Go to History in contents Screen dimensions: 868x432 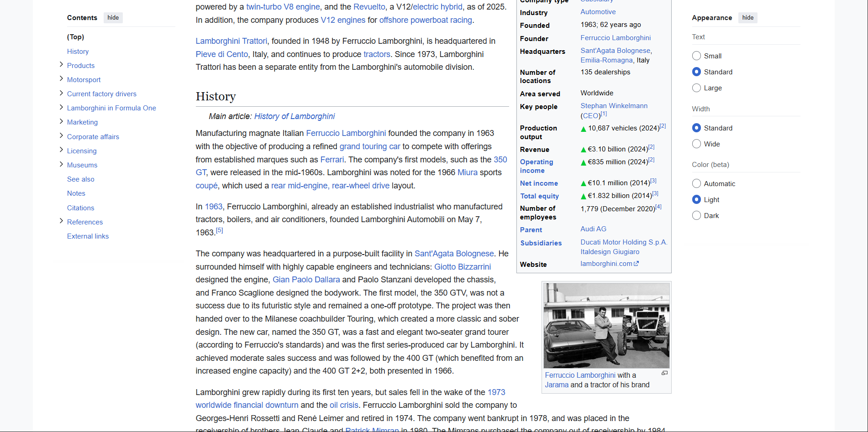[78, 52]
